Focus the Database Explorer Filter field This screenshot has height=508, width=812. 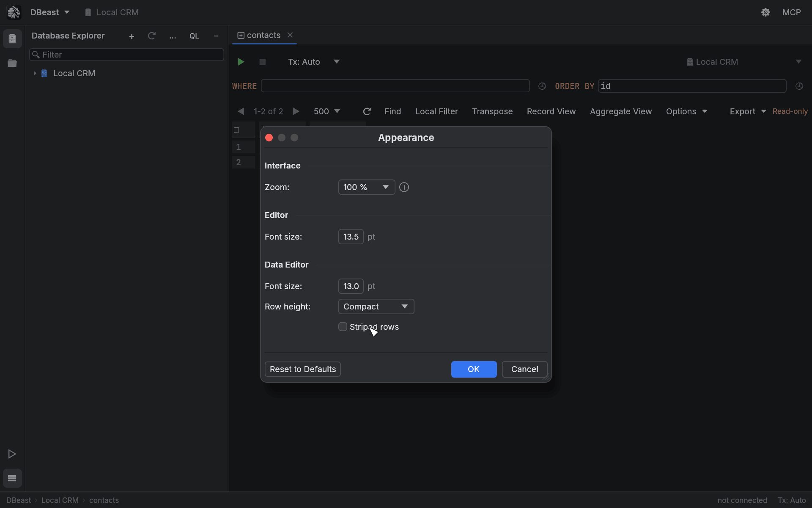126,55
